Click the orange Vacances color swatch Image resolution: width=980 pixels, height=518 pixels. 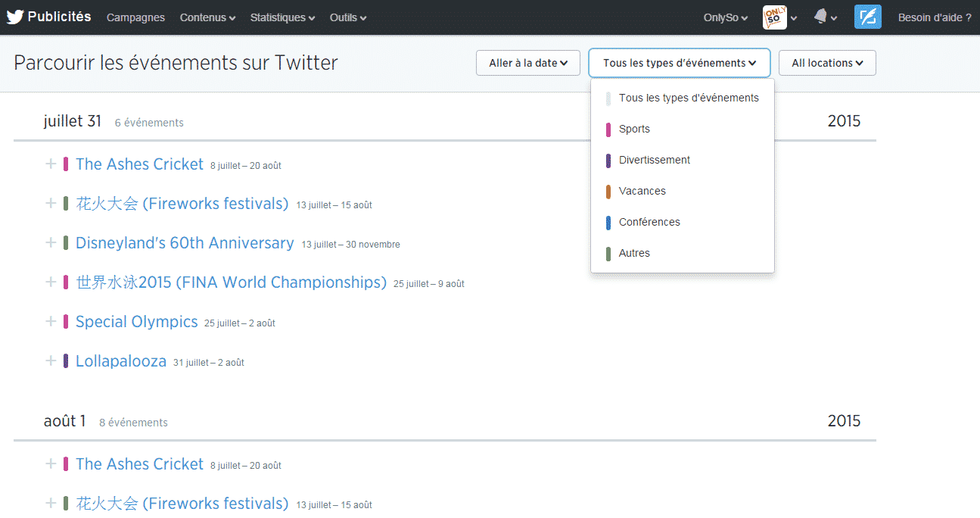click(608, 192)
